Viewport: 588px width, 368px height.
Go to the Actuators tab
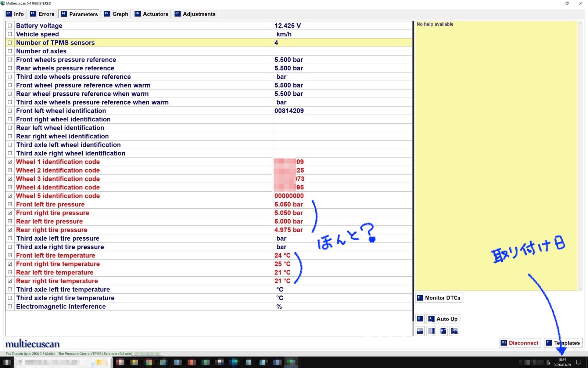(x=151, y=14)
